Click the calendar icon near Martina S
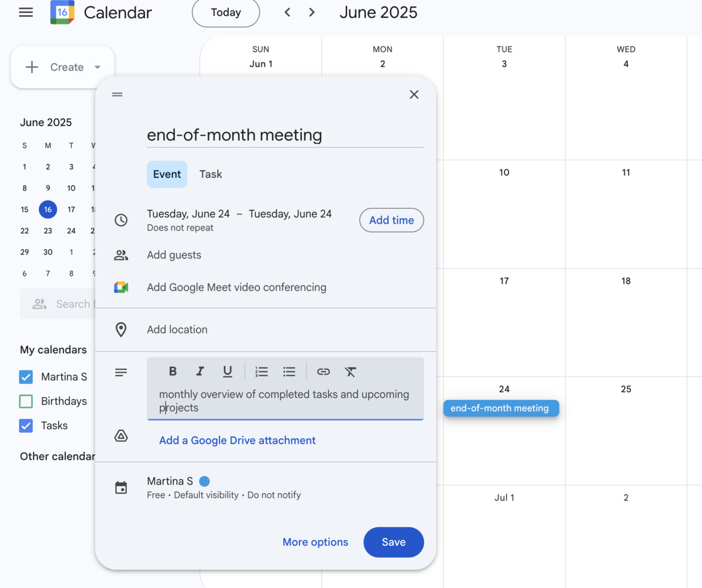 (121, 488)
